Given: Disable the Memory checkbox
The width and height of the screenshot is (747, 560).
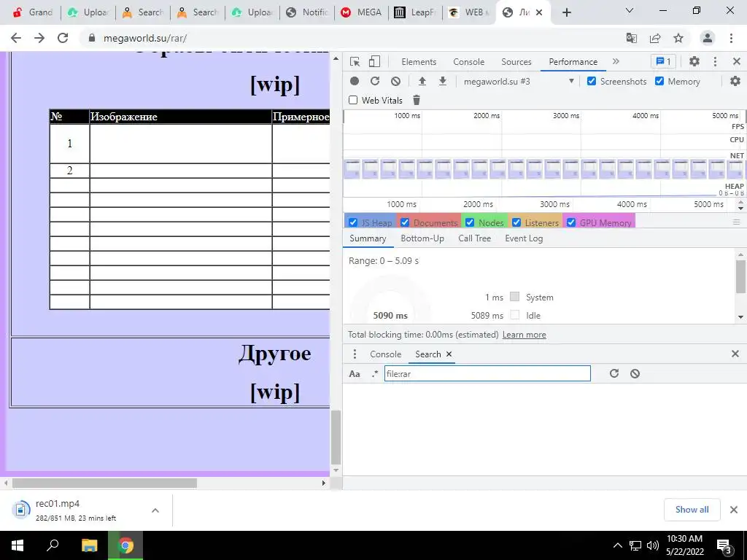Looking at the screenshot, I should click(x=659, y=81).
